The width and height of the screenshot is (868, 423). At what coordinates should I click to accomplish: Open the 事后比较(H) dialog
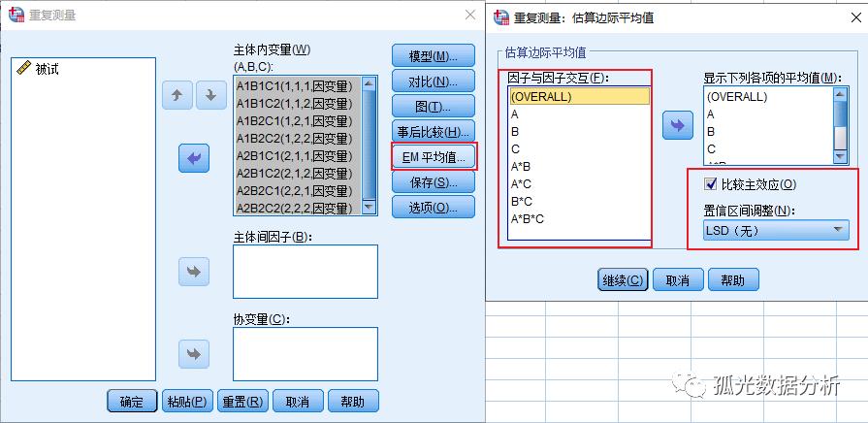coord(434,132)
